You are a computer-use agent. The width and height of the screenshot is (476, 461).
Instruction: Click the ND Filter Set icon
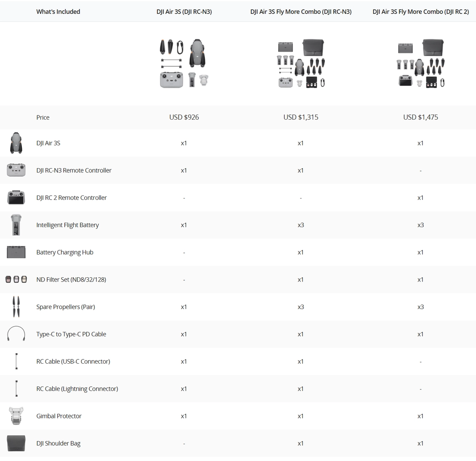click(16, 279)
